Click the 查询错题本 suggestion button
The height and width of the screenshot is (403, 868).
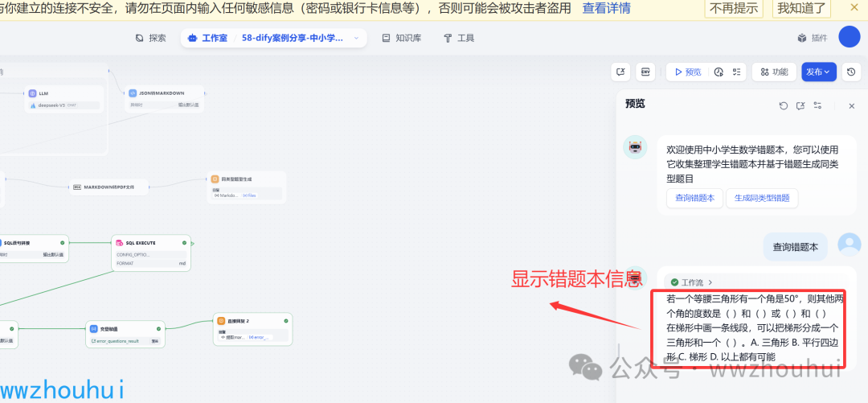tap(694, 198)
